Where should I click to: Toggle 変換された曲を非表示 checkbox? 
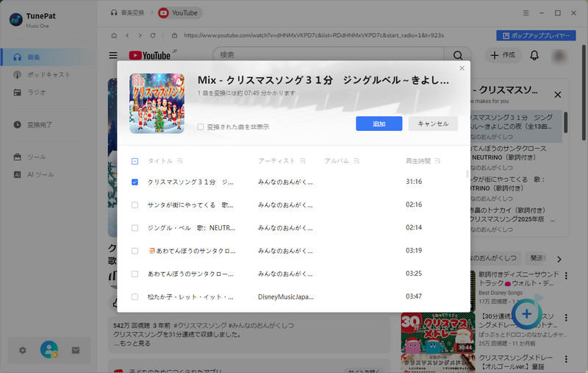click(x=201, y=127)
